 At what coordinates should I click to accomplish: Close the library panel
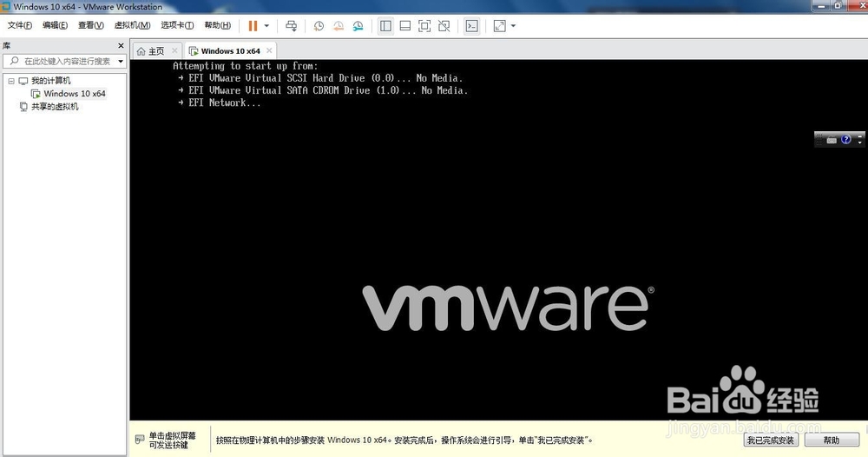pos(121,45)
